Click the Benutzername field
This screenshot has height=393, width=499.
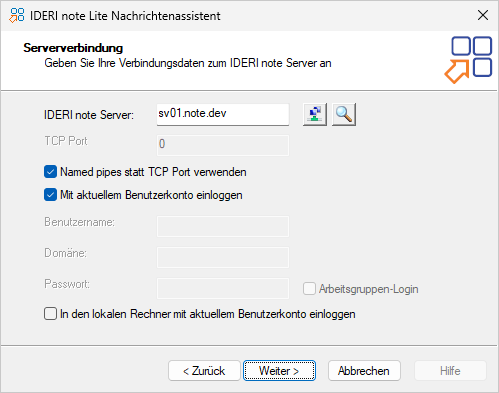click(223, 226)
